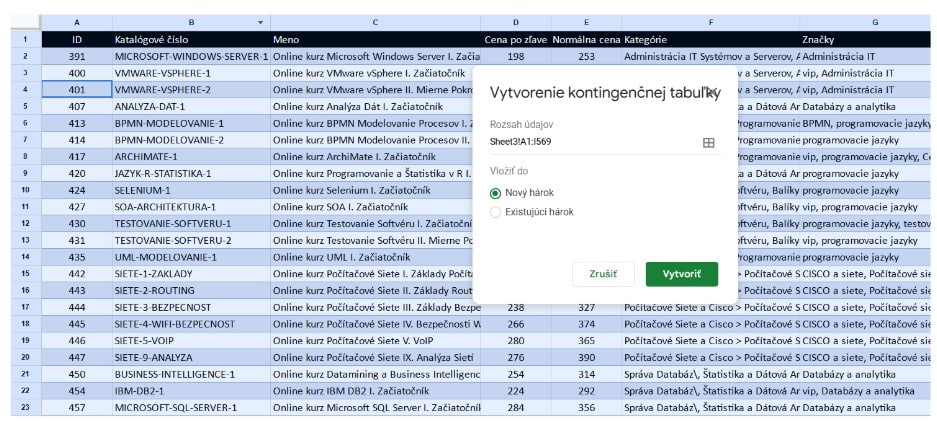Select column D header
Screen dimensions: 937x421
(516, 23)
